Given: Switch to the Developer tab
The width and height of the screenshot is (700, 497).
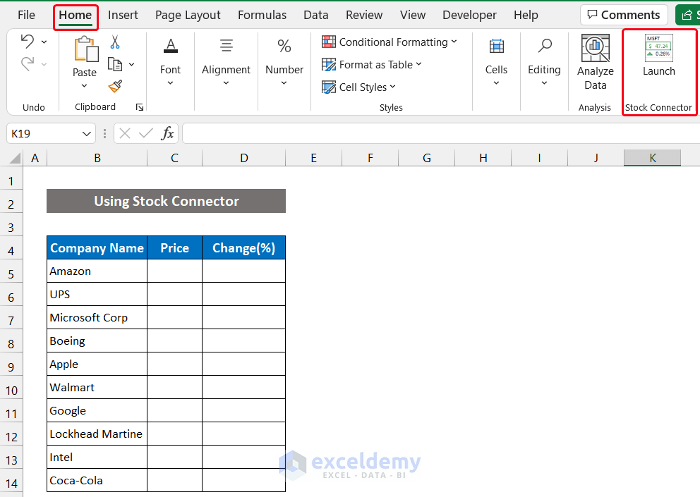Looking at the screenshot, I should coord(470,15).
